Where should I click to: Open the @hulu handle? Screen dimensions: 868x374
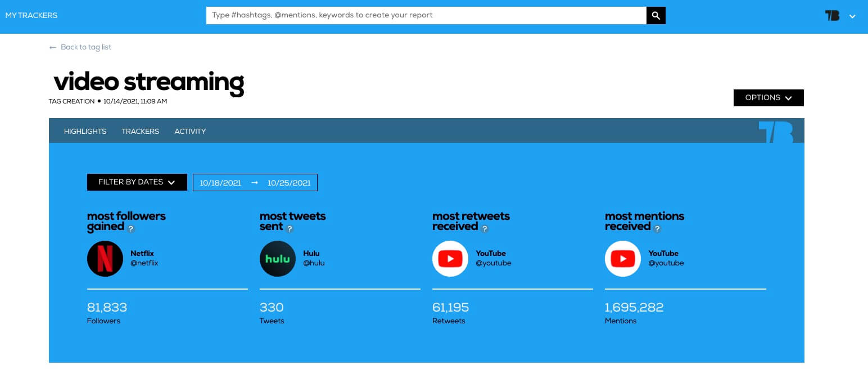pos(314,263)
